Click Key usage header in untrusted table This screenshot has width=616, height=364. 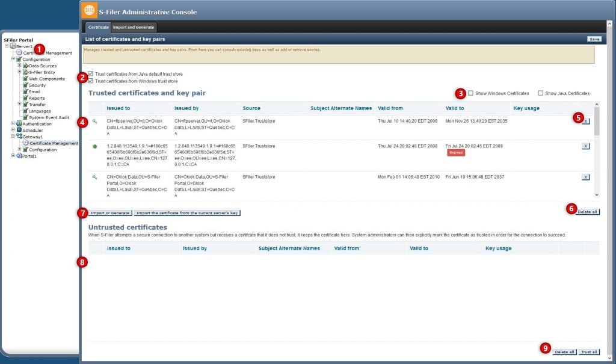pos(498,248)
